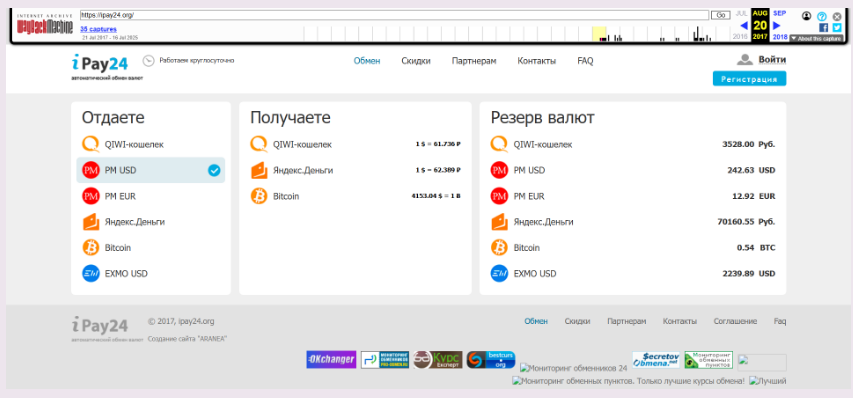
Task: Click Скидки in footer menu
Action: coord(577,321)
